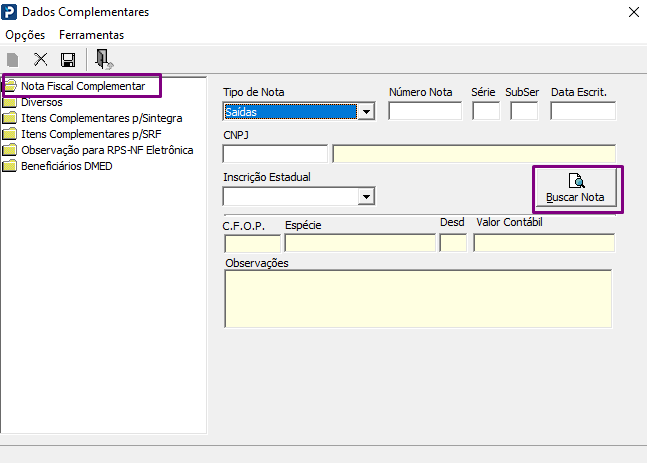Open Itens Complementares p/Sintegra folder

[92, 118]
